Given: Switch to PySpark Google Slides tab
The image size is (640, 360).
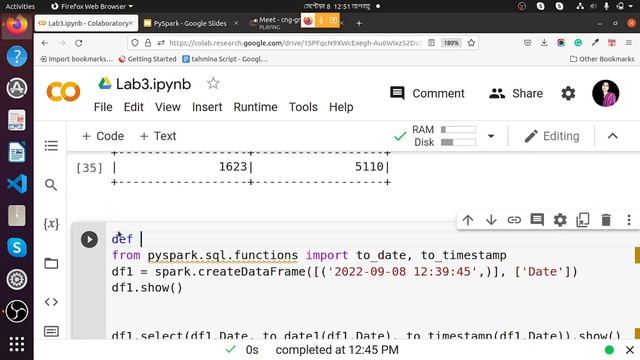Looking at the screenshot, I should click(x=190, y=23).
